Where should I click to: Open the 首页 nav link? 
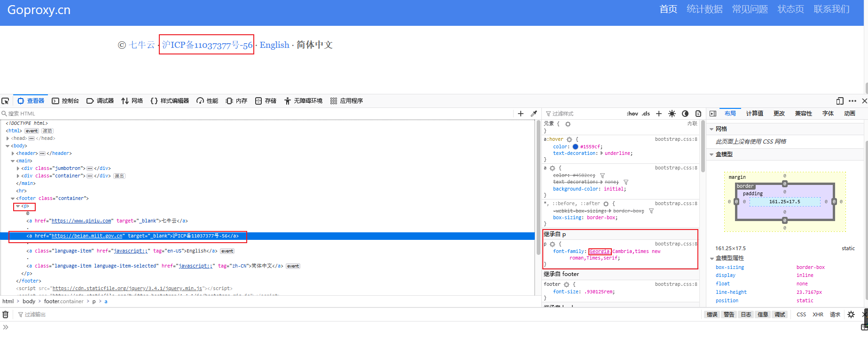tap(668, 9)
